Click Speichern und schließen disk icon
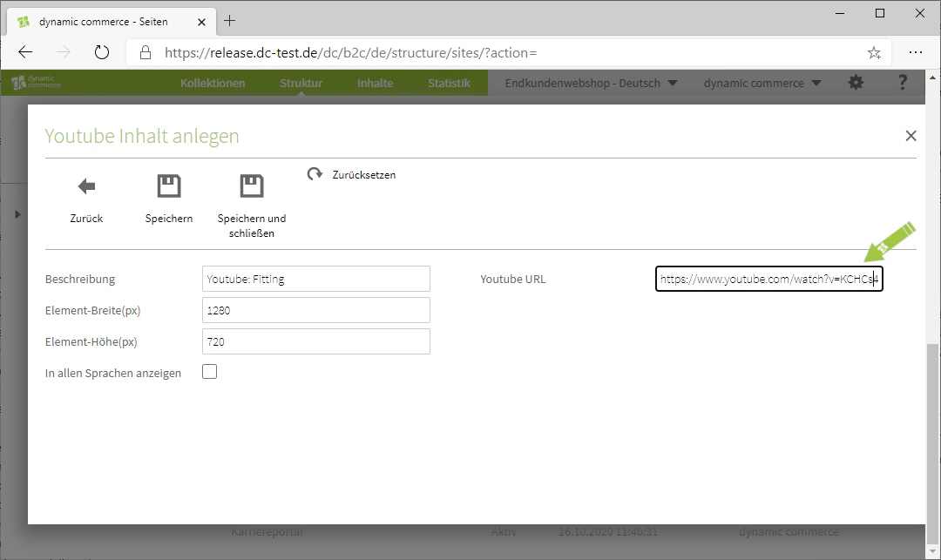 (x=252, y=186)
